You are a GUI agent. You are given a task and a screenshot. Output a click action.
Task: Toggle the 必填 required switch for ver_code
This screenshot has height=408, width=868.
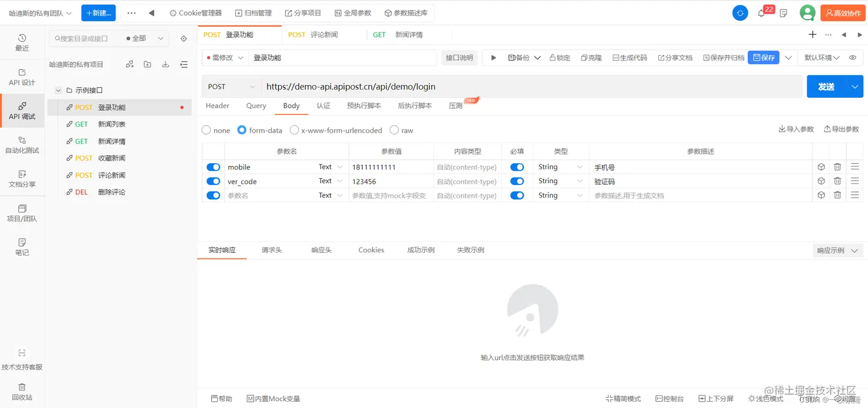pyautogui.click(x=517, y=181)
